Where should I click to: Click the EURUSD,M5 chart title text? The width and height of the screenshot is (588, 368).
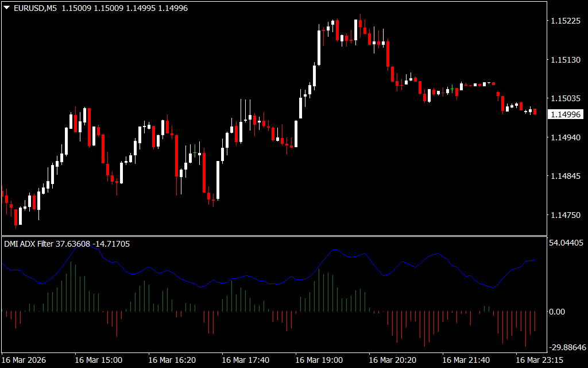click(x=34, y=9)
